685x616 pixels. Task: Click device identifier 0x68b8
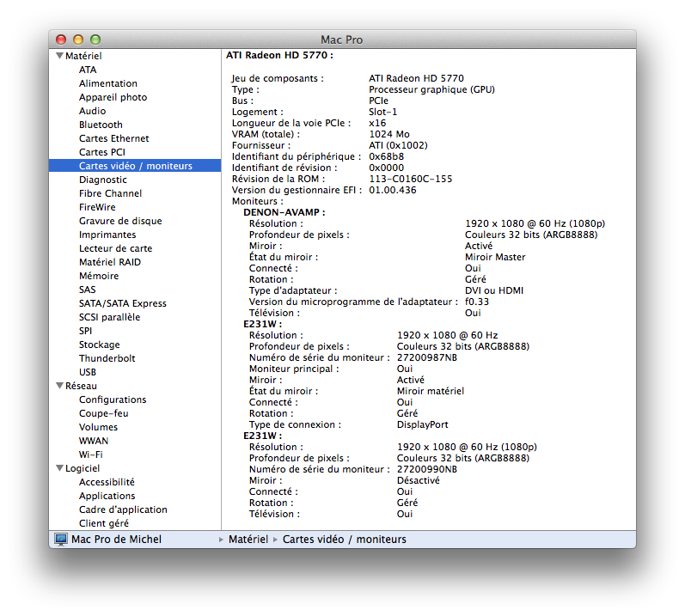point(387,156)
